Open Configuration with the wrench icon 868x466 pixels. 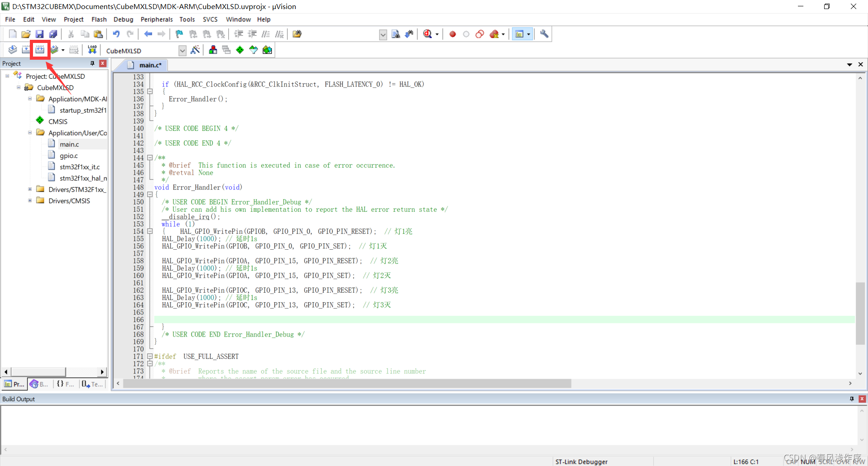pos(544,34)
